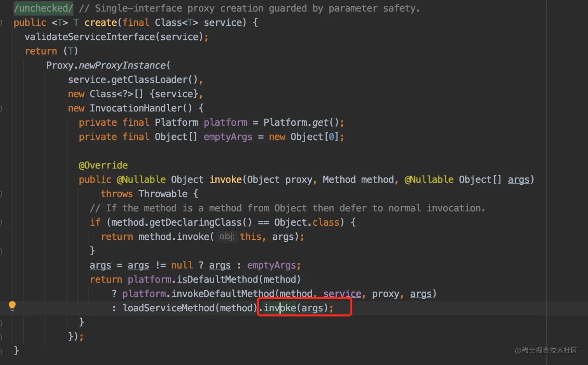The width and height of the screenshot is (588, 365).
Task: Click "emptyArgs" in the ternary assignment line
Action: (271, 265)
